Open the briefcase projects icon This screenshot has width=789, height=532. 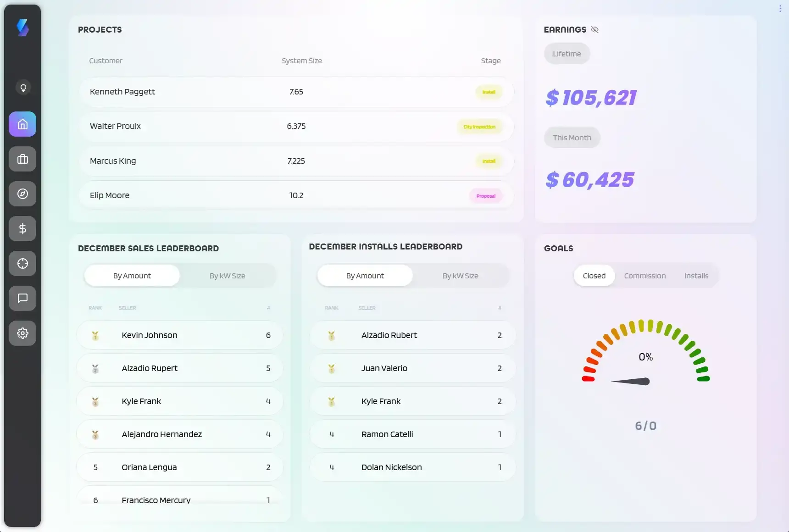click(22, 159)
